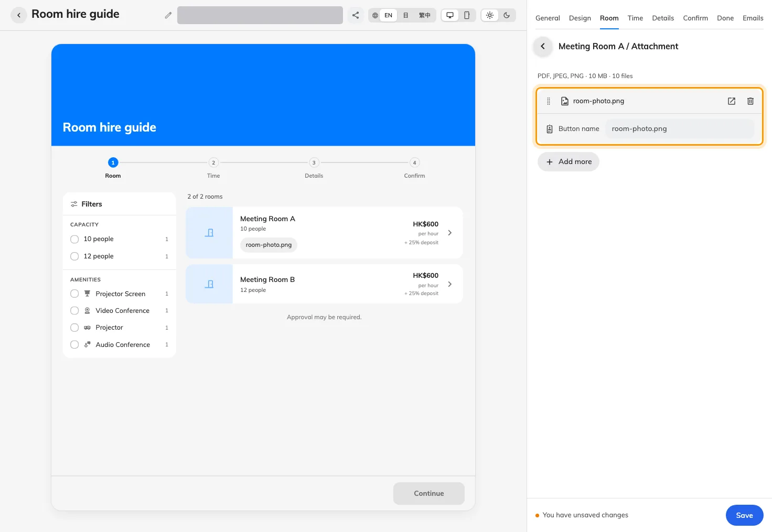Open the Design tab
Screen dimensions: 772x532
pyautogui.click(x=580, y=18)
